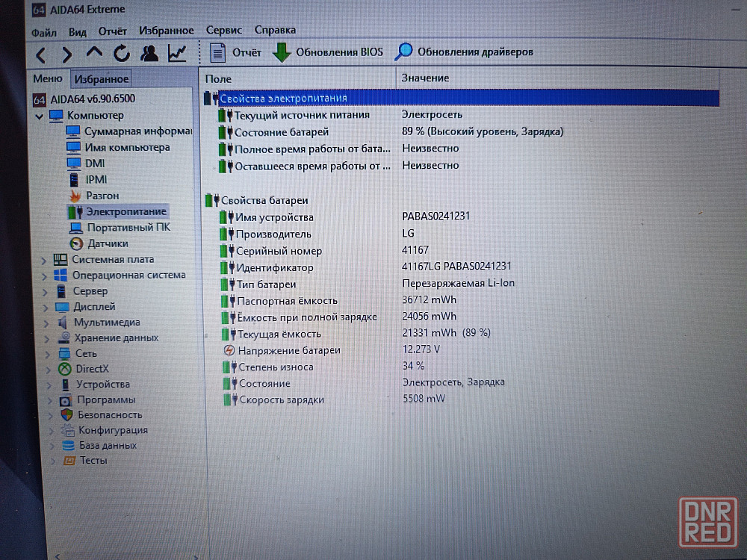Open the Вид menu
Image resolution: width=747 pixels, height=560 pixels.
tap(77, 32)
